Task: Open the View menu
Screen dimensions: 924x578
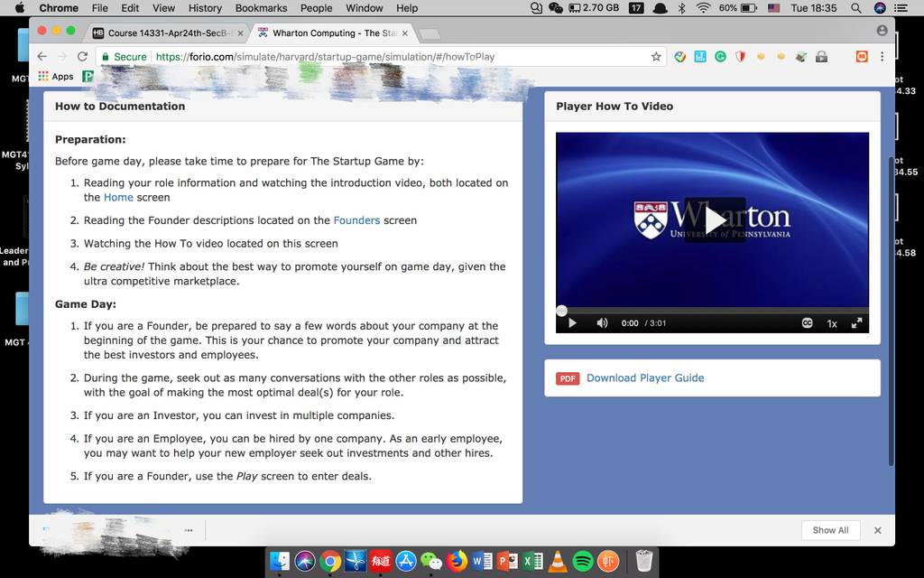Action: coord(163,8)
